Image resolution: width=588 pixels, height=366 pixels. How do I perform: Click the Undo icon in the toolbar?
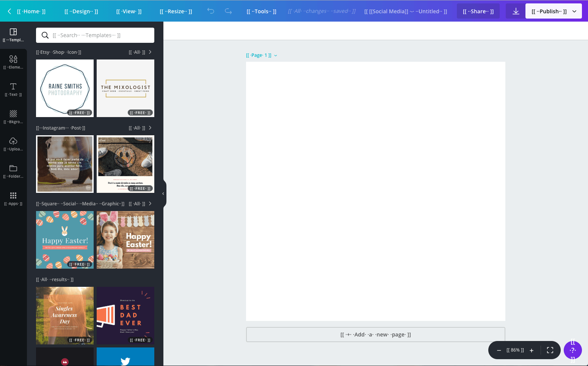coord(211,11)
